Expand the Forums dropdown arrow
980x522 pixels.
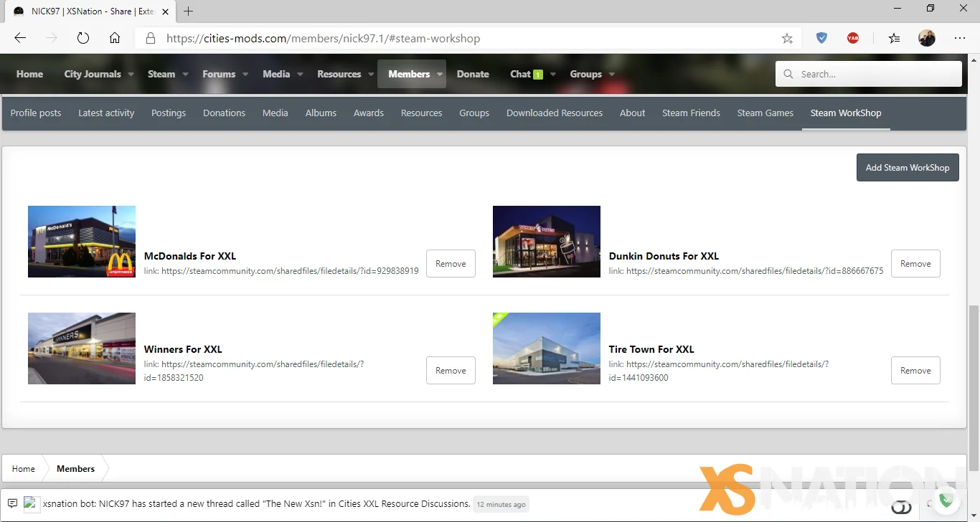245,74
